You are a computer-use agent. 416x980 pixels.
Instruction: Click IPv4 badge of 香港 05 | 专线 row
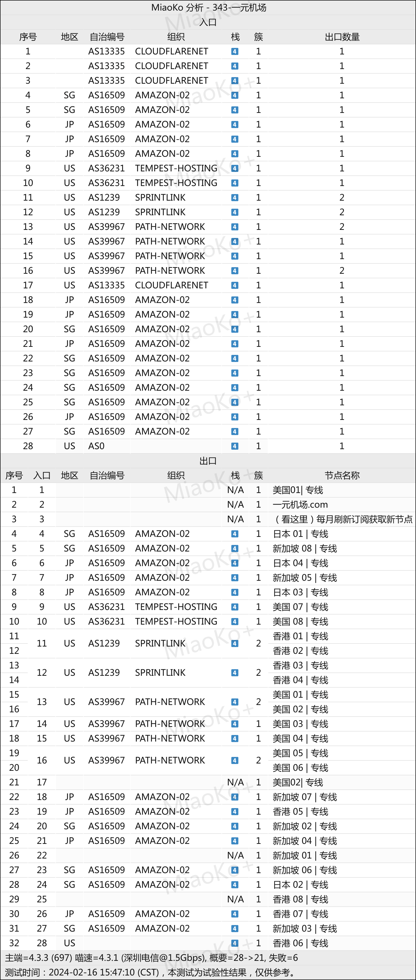click(x=235, y=811)
